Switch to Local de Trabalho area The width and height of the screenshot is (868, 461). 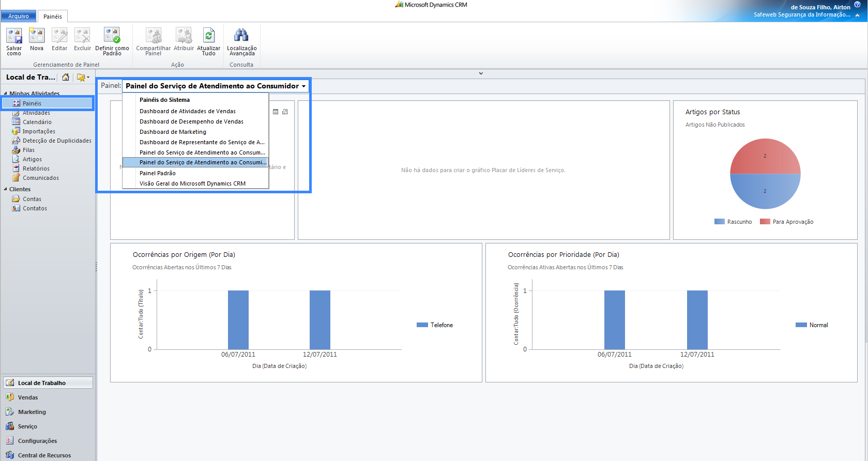[x=48, y=383]
